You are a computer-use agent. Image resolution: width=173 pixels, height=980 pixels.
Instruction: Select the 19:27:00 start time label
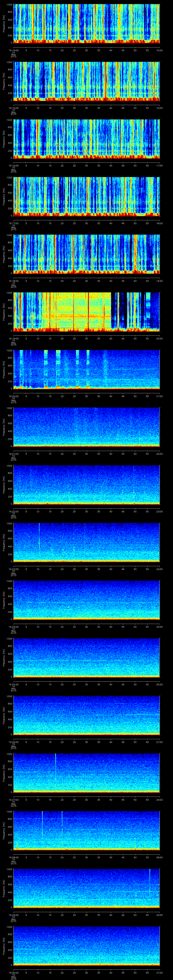click(13, 800)
